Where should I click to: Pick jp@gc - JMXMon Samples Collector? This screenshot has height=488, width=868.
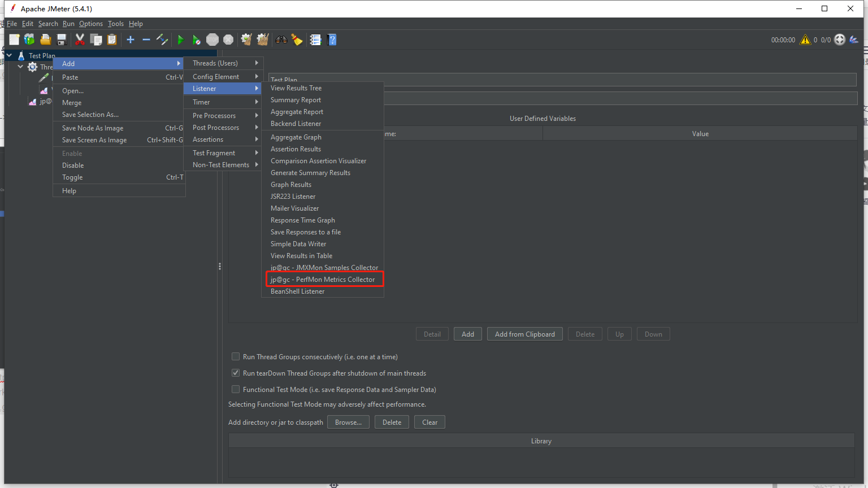coord(323,267)
